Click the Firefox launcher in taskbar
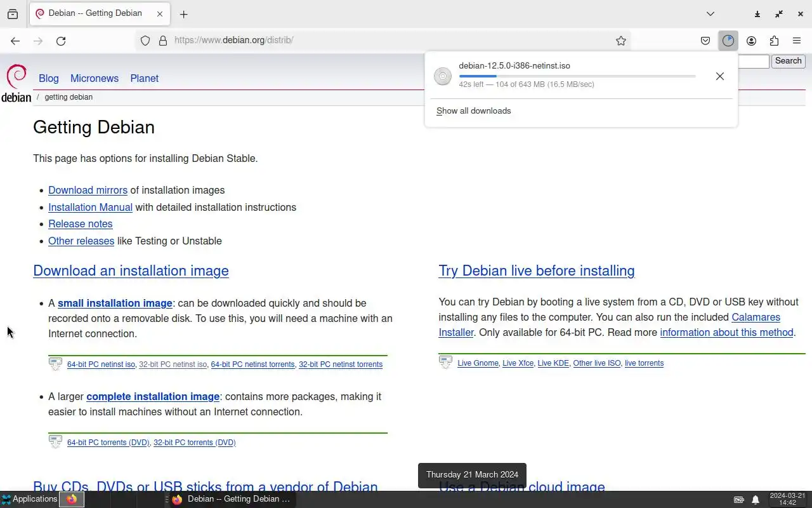Screen dimensions: 812x508 (72, 499)
